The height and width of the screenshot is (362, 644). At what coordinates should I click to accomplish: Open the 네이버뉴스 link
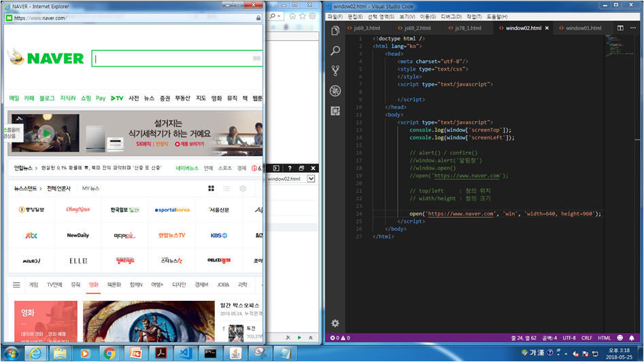[187, 168]
